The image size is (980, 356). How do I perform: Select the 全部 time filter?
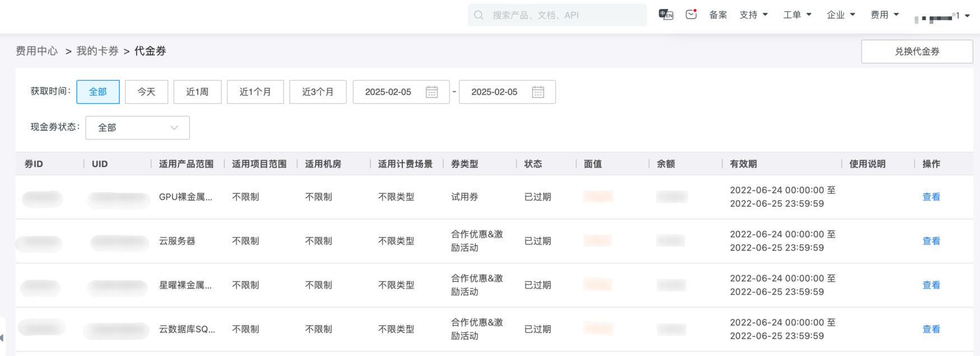coord(98,92)
